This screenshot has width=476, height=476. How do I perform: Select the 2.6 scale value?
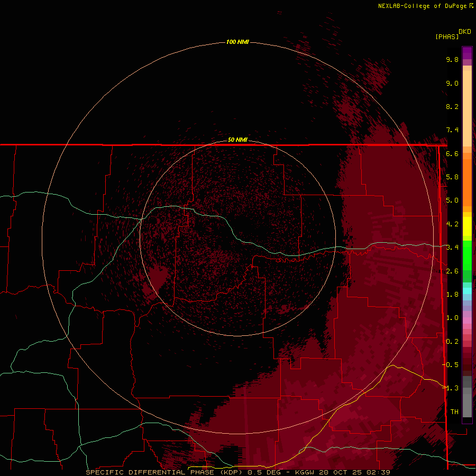(x=452, y=271)
